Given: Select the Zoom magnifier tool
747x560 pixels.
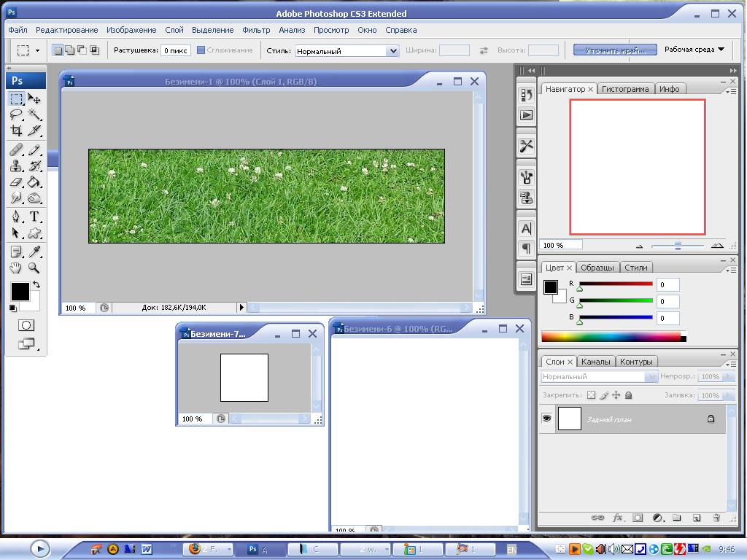Looking at the screenshot, I should [34, 268].
